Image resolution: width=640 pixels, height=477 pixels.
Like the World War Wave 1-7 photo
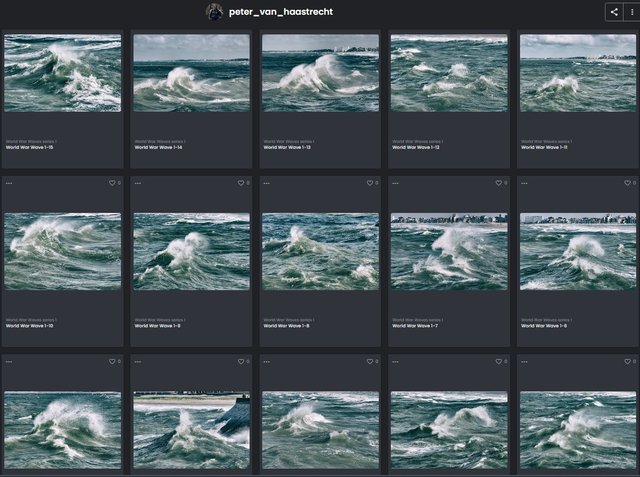pos(498,183)
